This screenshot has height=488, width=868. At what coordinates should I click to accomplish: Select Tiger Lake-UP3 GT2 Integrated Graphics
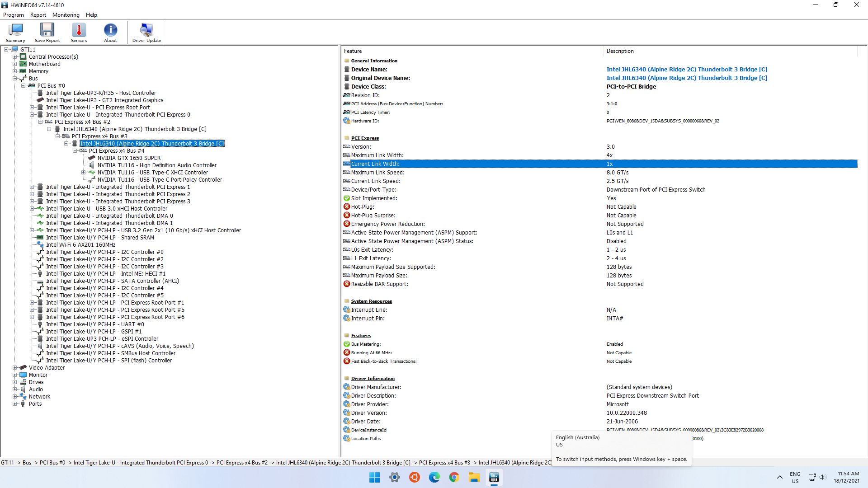104,100
